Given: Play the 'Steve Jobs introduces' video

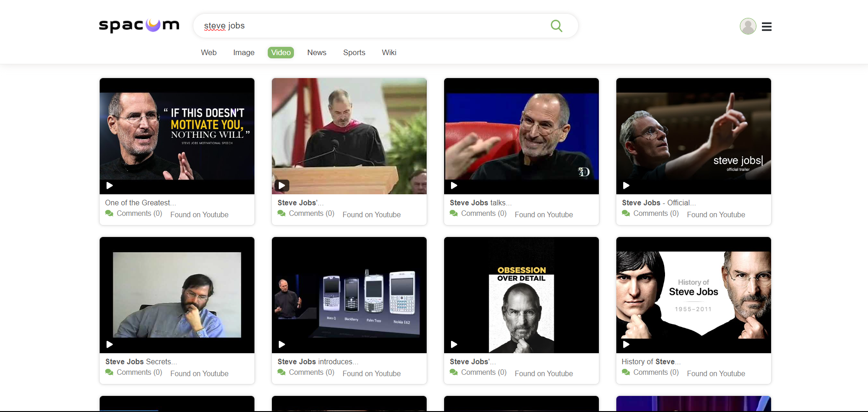Looking at the screenshot, I should [x=282, y=344].
